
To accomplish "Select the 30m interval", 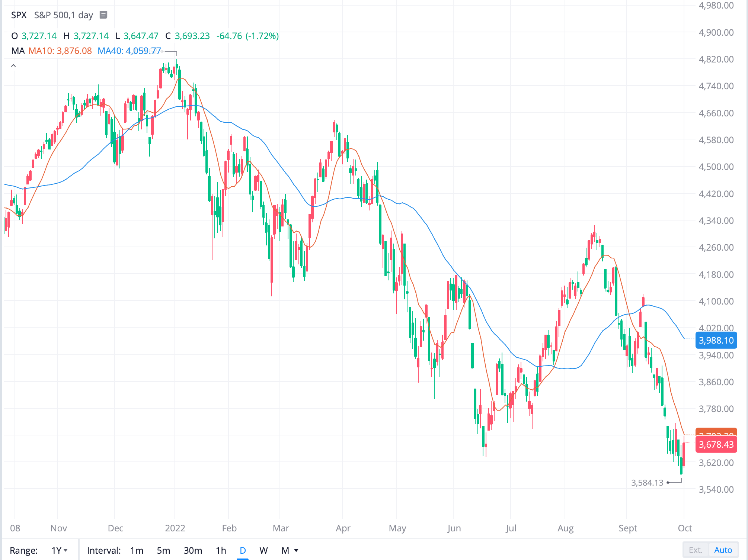I will pos(193,550).
